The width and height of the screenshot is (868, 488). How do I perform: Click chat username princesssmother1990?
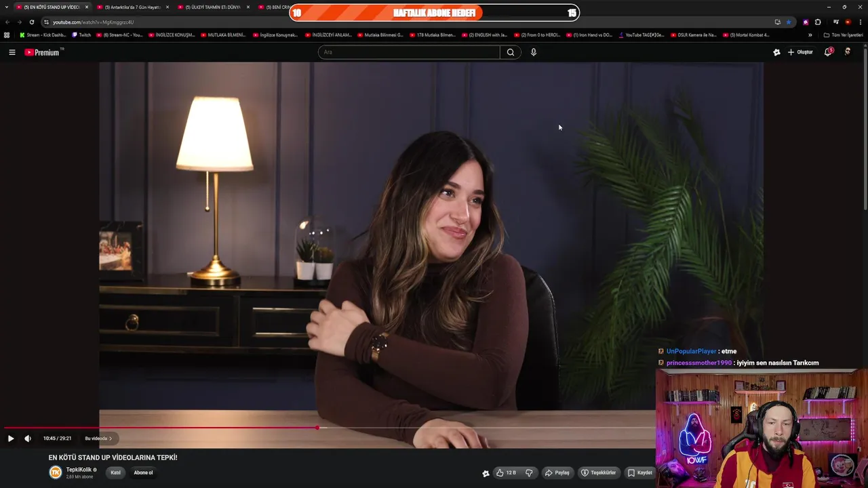click(x=699, y=363)
